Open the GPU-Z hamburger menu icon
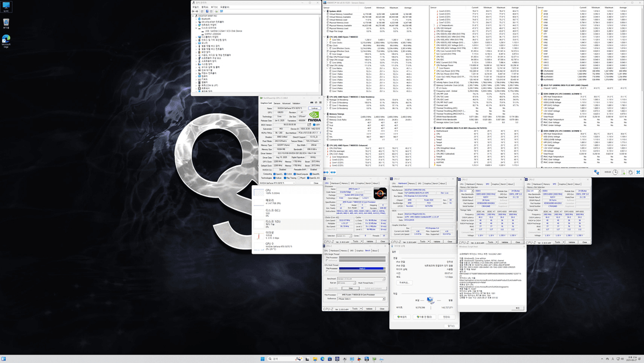 pyautogui.click(x=320, y=102)
